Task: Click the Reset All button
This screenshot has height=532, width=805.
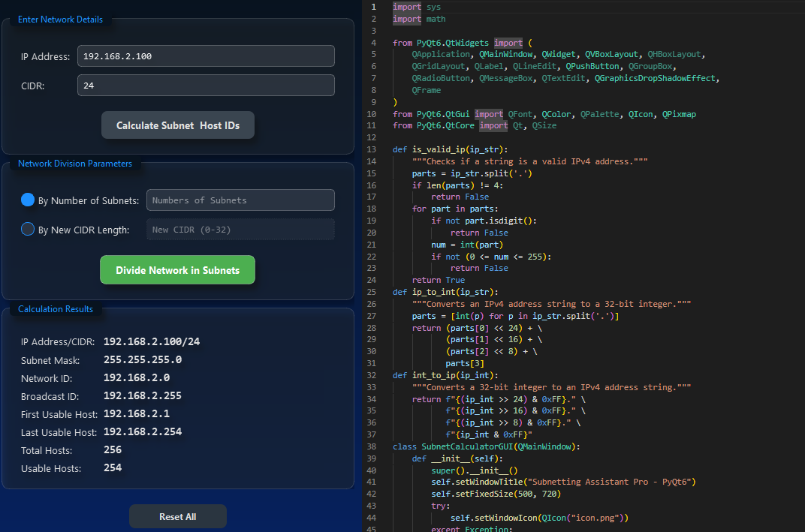Action: (178, 516)
